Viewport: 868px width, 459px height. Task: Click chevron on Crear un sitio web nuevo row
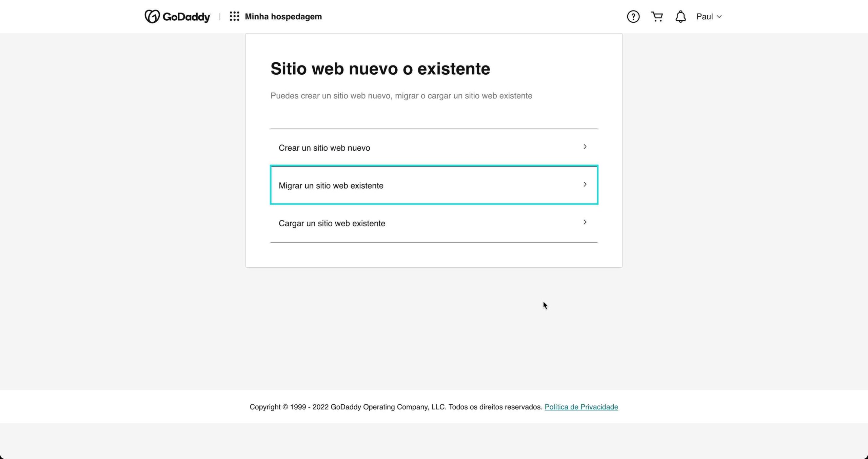[x=585, y=147]
